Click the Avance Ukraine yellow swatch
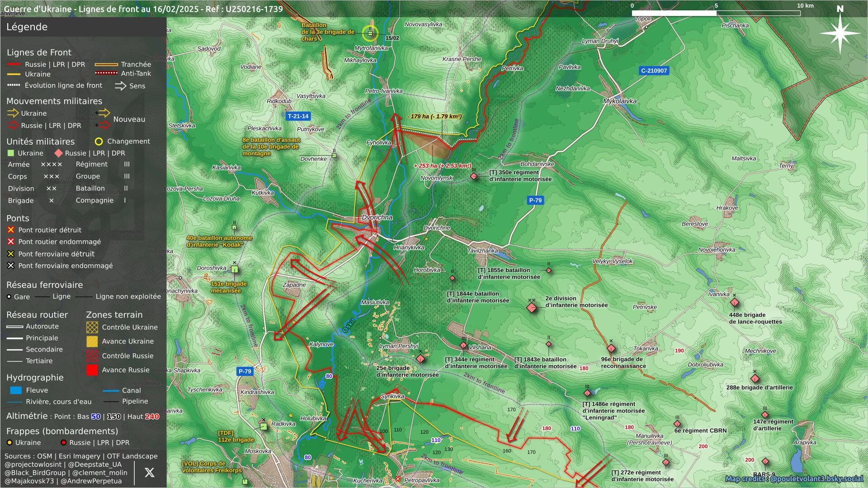 [x=92, y=341]
